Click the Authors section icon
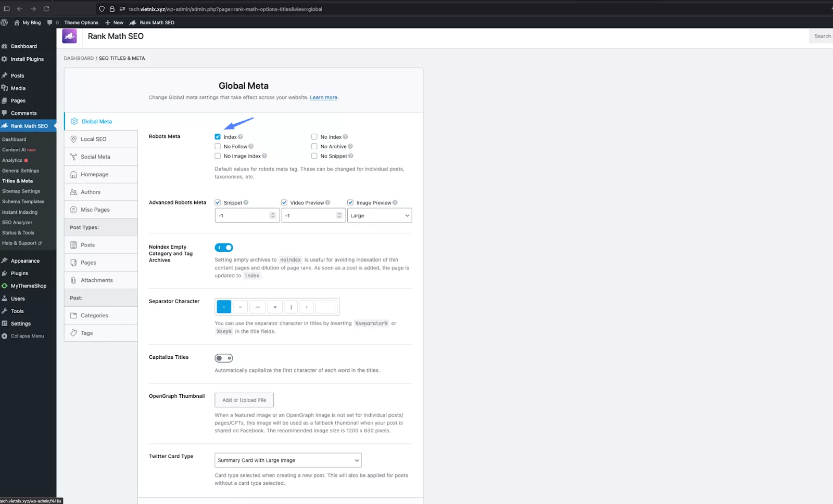 point(73,192)
